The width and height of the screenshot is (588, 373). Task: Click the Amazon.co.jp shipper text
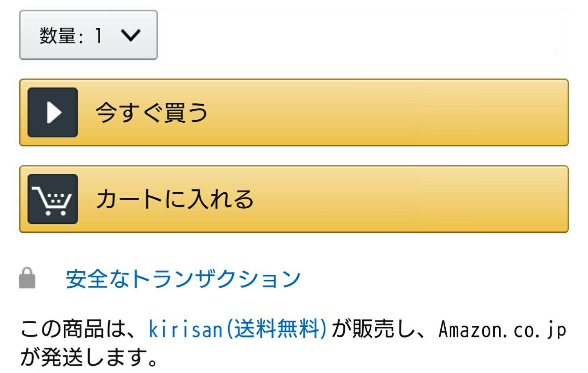[503, 330]
